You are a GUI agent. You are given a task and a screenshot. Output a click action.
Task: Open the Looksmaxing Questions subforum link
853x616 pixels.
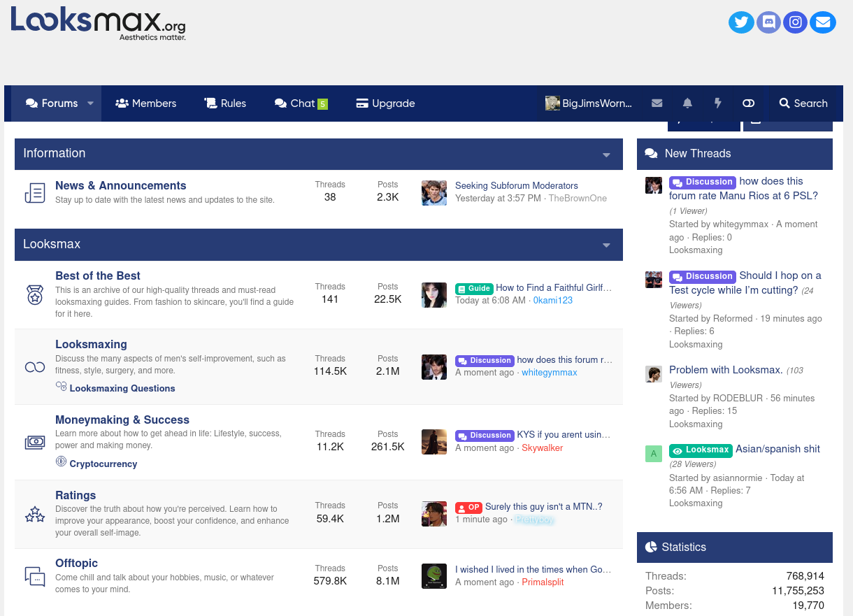tap(122, 388)
